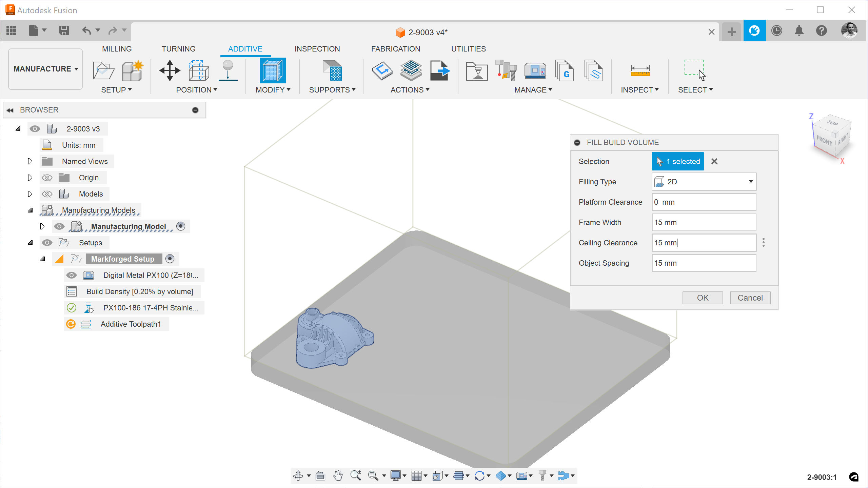
Task: Open the MANUFACTURE workspace dropdown
Action: 45,69
